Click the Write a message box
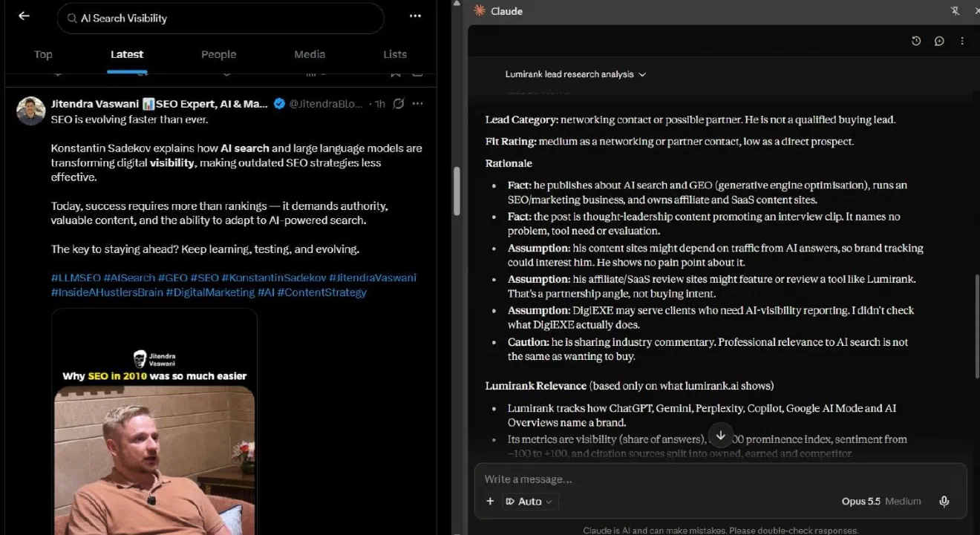Image resolution: width=980 pixels, height=535 pixels. pos(720,479)
